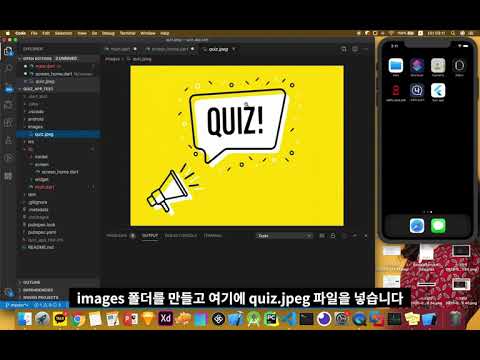Expand the Maven Projects section
This screenshot has height=360, width=480.
pyautogui.click(x=58, y=297)
